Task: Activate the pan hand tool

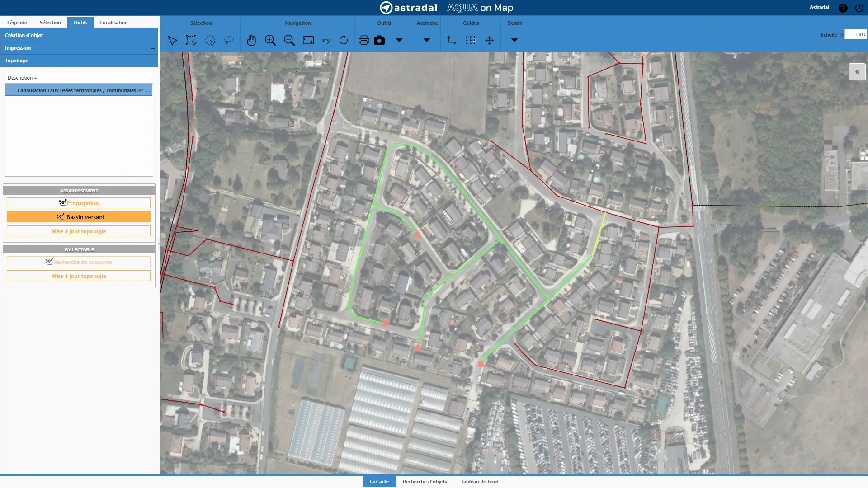Action: coord(251,40)
